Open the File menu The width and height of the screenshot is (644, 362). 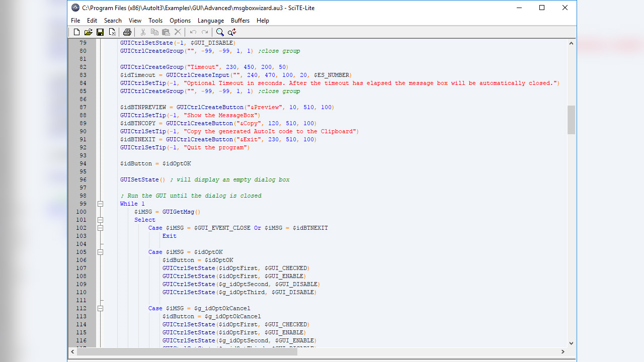coord(75,21)
